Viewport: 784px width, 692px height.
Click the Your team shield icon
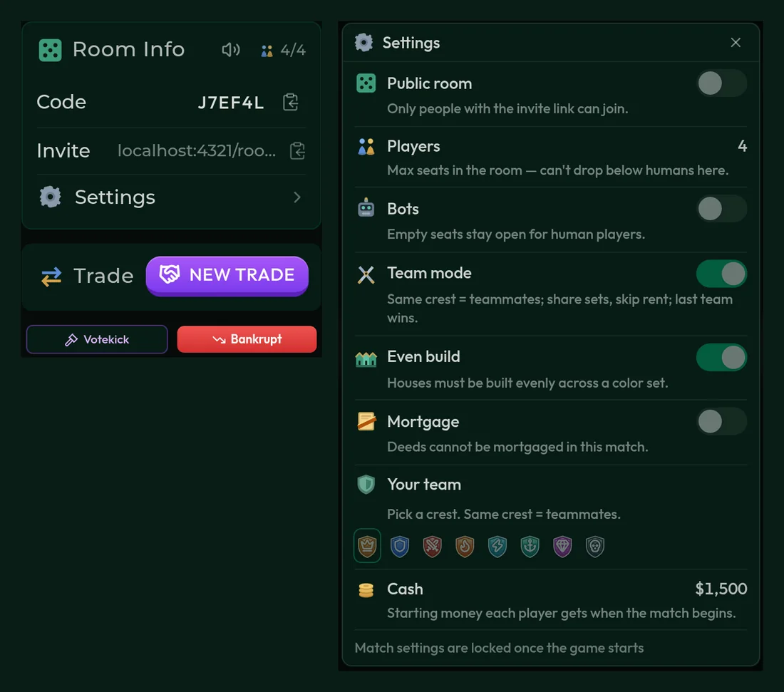point(366,484)
